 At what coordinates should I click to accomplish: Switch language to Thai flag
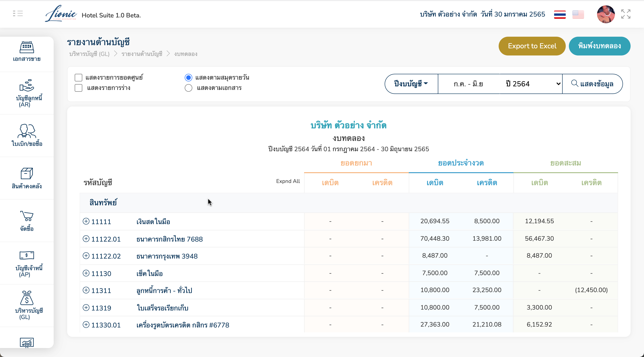click(560, 14)
